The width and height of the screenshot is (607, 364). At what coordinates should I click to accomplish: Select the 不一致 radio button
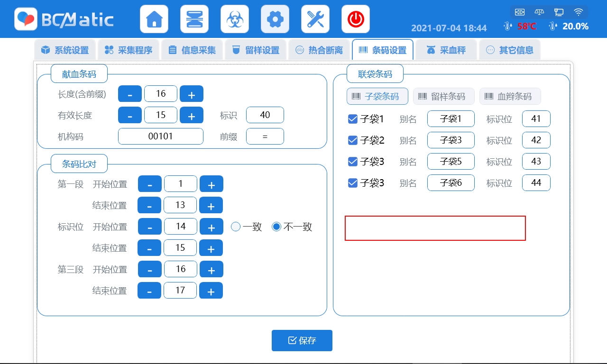(276, 227)
